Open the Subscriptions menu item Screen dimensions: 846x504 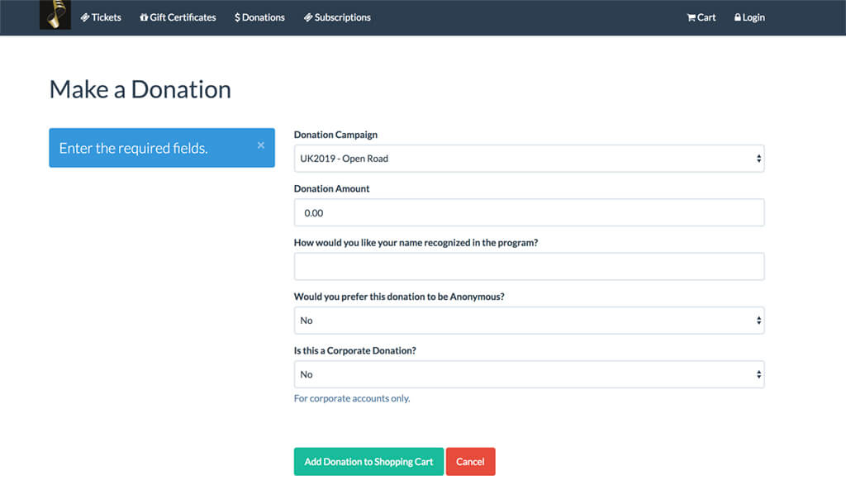click(x=342, y=17)
